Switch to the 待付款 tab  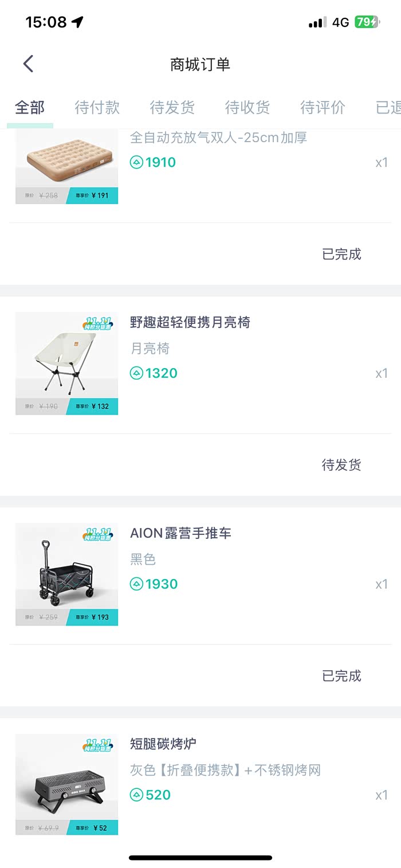point(97,107)
